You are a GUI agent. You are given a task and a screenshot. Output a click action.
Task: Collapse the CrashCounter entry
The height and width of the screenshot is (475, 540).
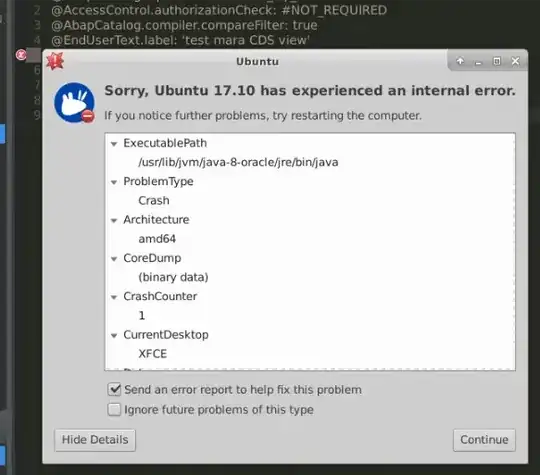[x=114, y=297]
